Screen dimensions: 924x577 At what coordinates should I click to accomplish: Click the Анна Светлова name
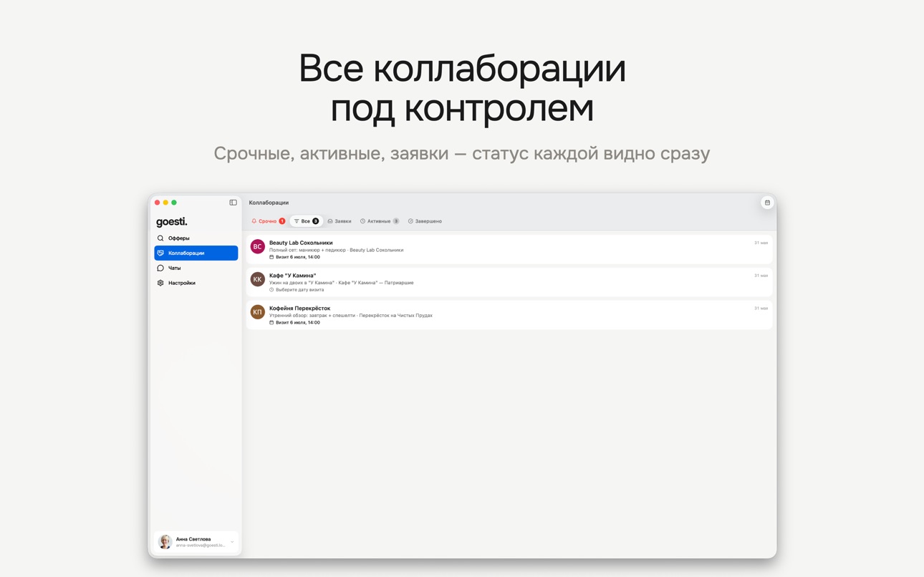tap(193, 539)
